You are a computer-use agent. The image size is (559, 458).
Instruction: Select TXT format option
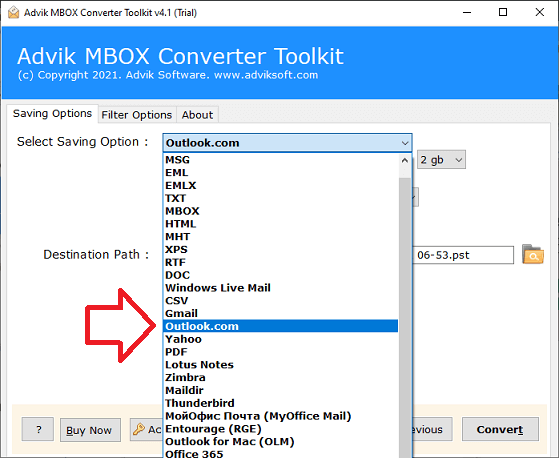pyautogui.click(x=281, y=198)
